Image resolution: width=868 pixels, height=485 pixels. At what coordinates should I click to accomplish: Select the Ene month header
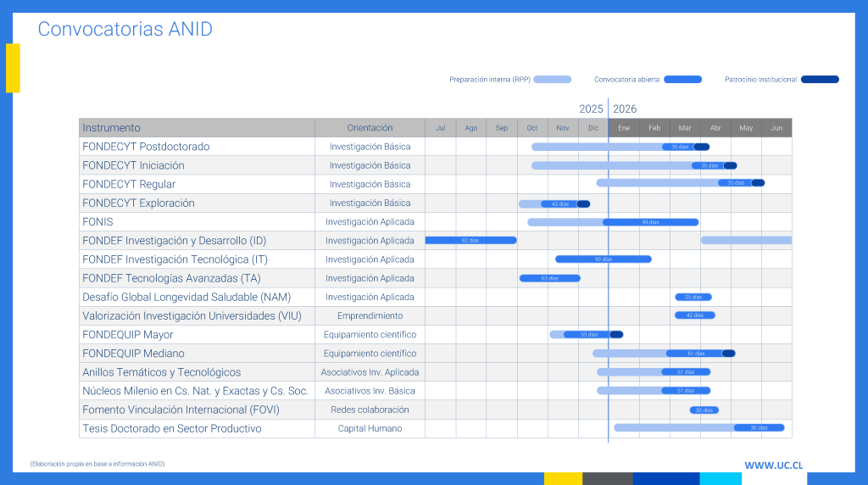pos(624,128)
